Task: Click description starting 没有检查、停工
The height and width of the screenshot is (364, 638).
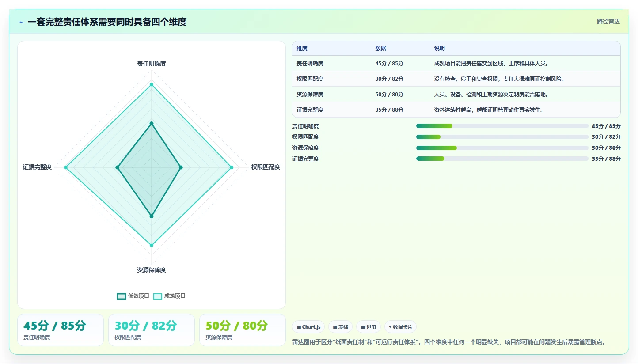Action: [500, 79]
